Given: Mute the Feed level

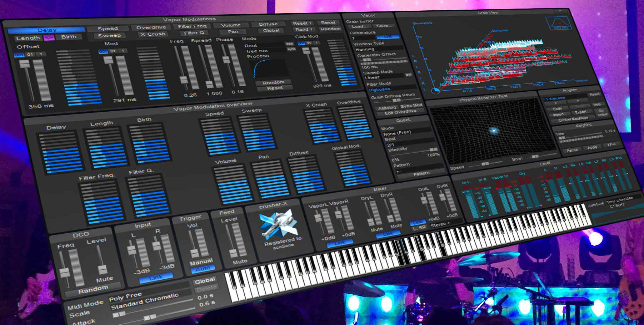Looking at the screenshot, I should (x=240, y=261).
